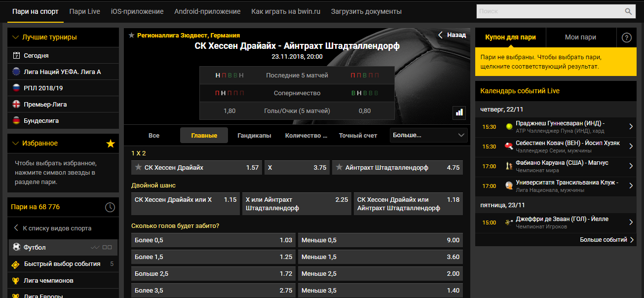Expand the Фабиано Каруана event arrow
The width and height of the screenshot is (644, 298).
(631, 166)
